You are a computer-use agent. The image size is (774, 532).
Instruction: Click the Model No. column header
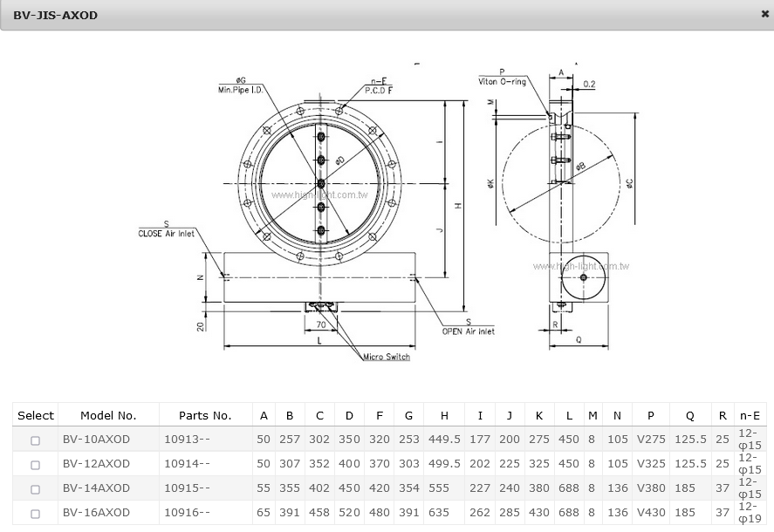[108, 415]
